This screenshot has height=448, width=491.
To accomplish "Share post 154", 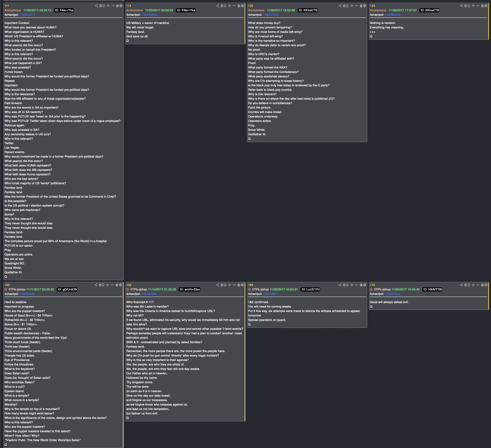I will [x=218, y=285].
